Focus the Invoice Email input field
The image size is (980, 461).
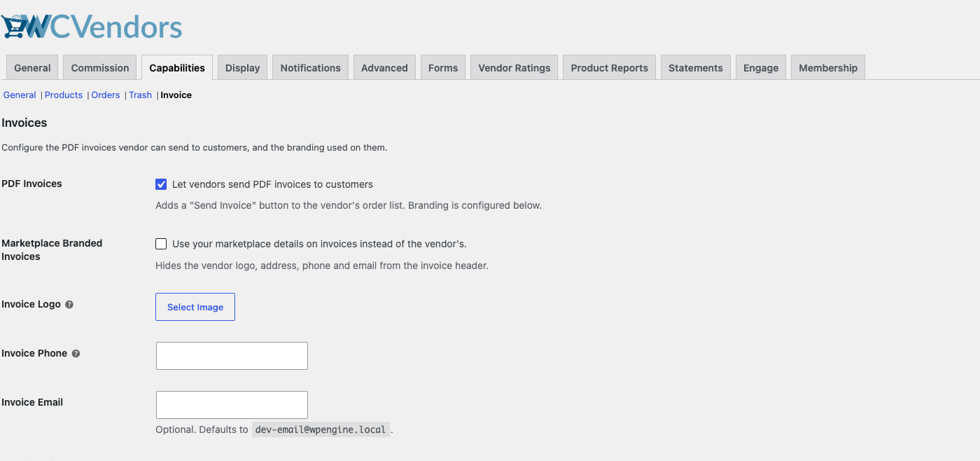tap(232, 405)
